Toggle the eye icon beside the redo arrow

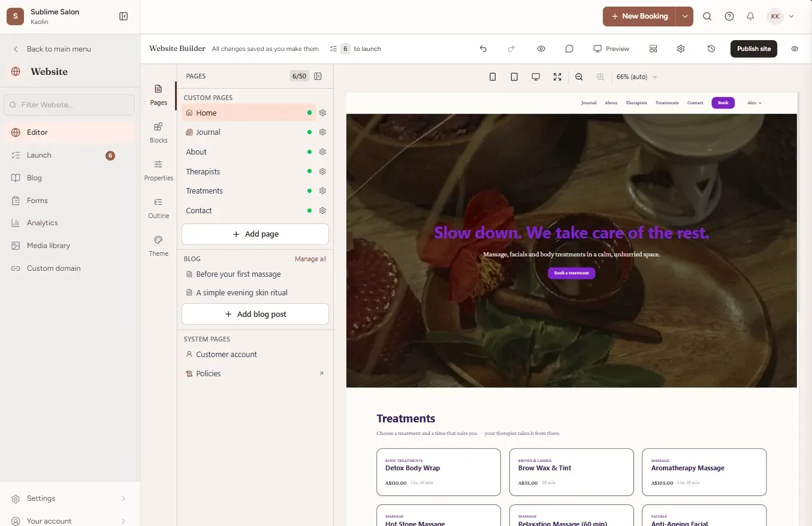click(541, 49)
